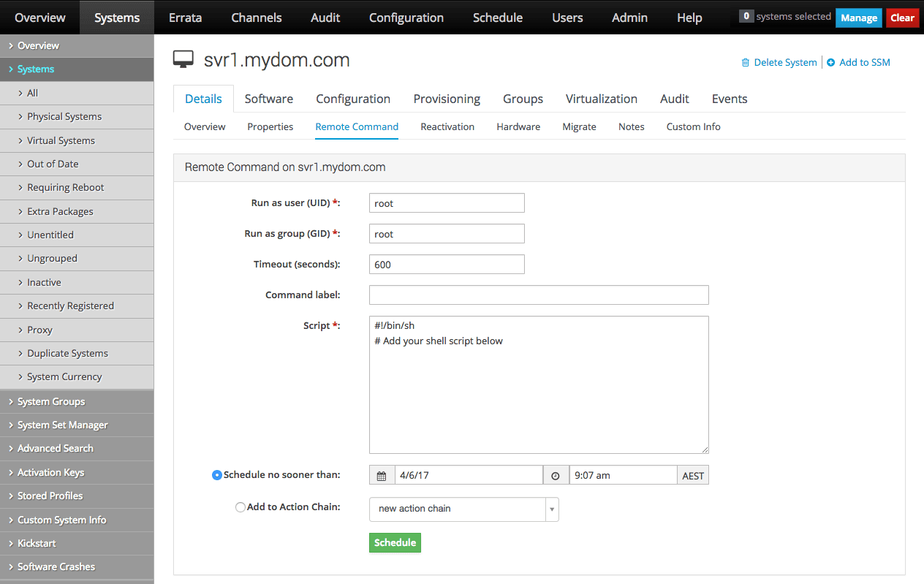Click the time field showing 9:07 am

[623, 476]
